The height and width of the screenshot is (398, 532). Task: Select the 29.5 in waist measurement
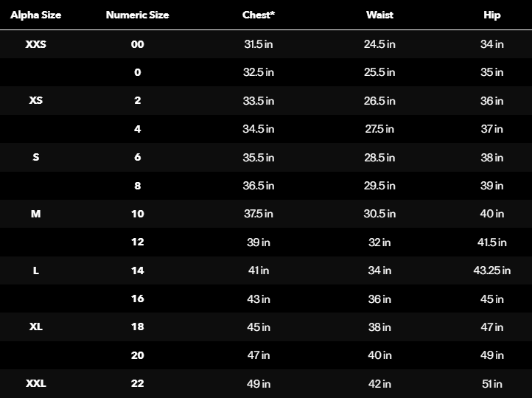[379, 186]
